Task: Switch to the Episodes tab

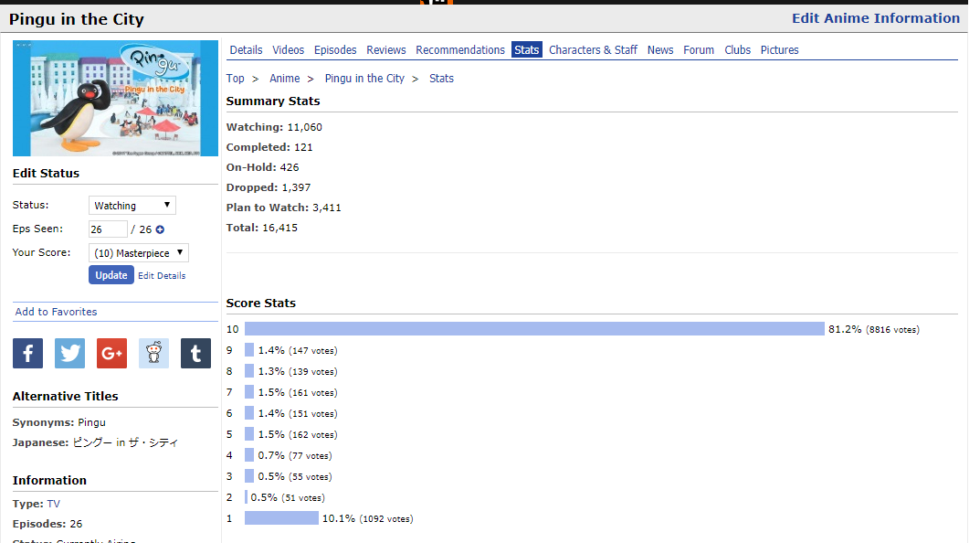Action: coord(335,50)
